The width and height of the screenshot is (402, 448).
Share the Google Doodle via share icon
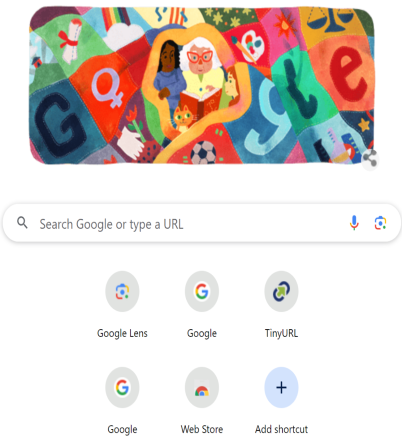tap(370, 159)
